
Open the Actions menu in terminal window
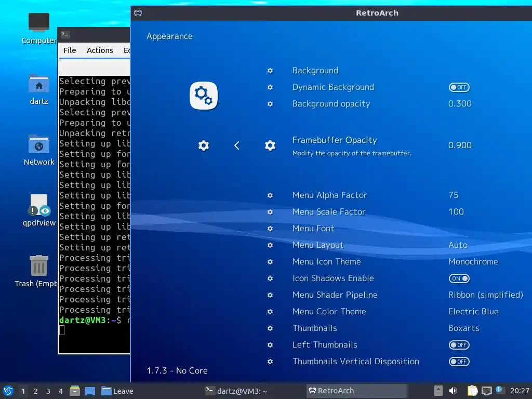point(100,50)
